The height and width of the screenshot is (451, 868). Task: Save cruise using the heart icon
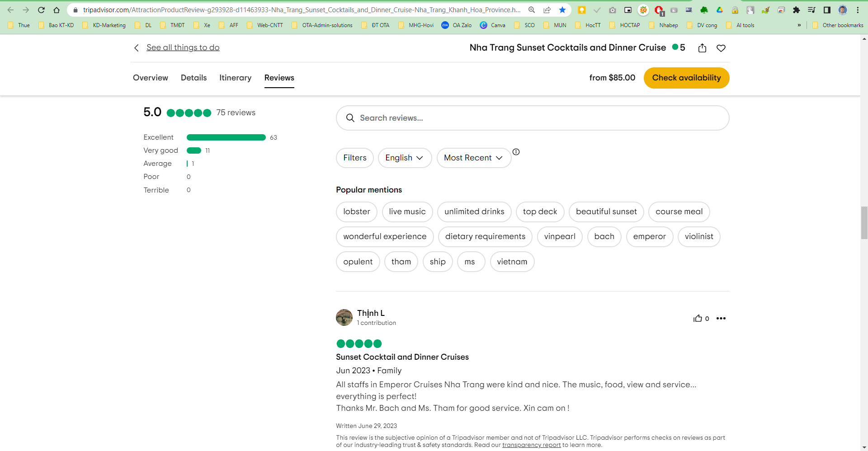coord(721,48)
